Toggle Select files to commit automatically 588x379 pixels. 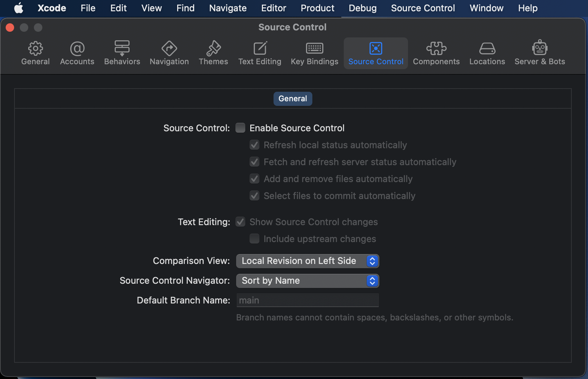[254, 195]
